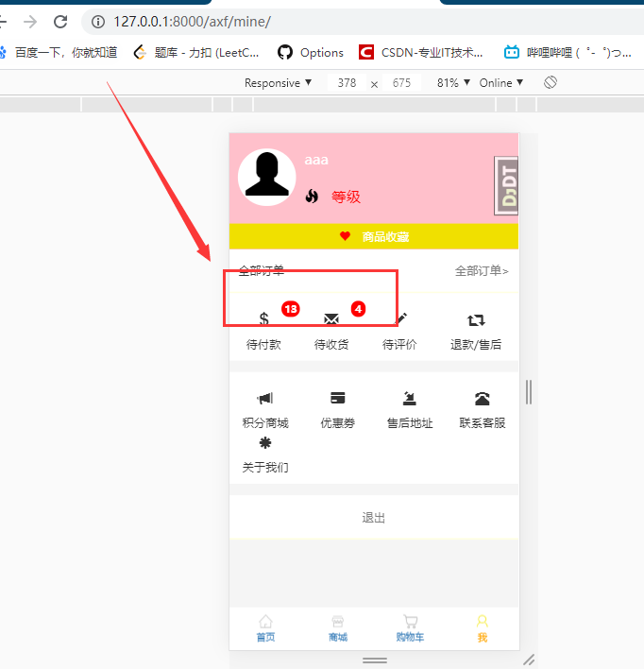Open 待评价 label
Image resolution: width=644 pixels, height=669 pixels.
[399, 344]
